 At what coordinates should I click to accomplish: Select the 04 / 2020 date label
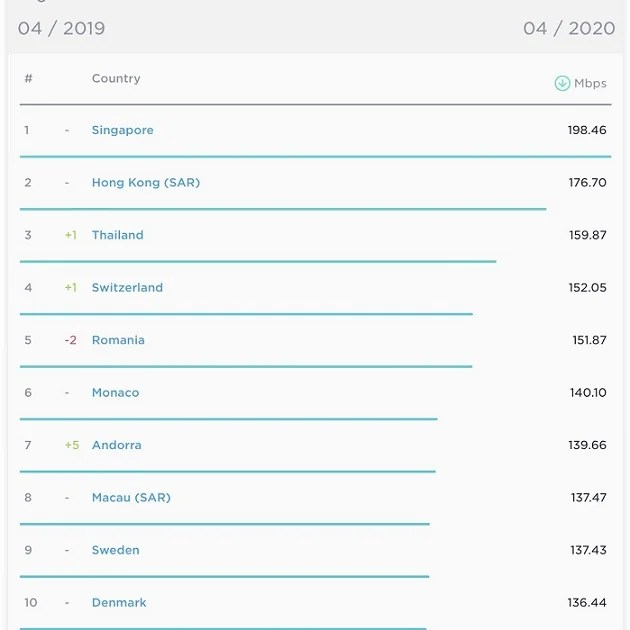click(x=569, y=28)
